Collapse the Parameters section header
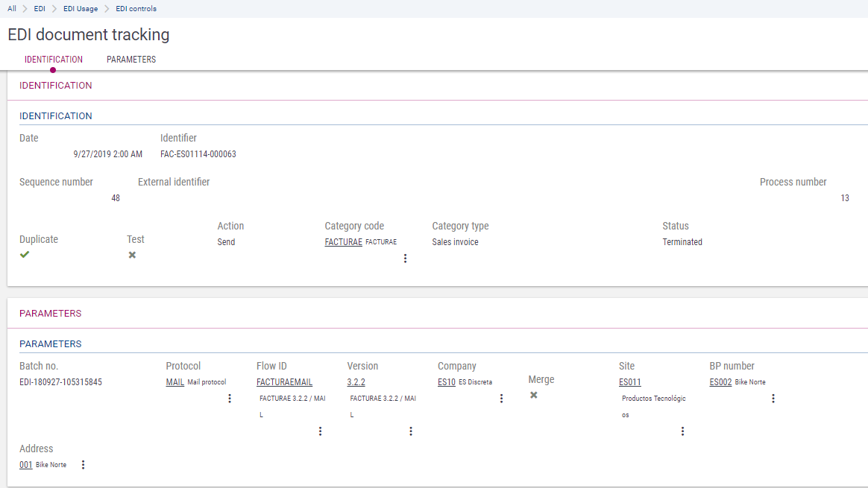 tap(51, 314)
